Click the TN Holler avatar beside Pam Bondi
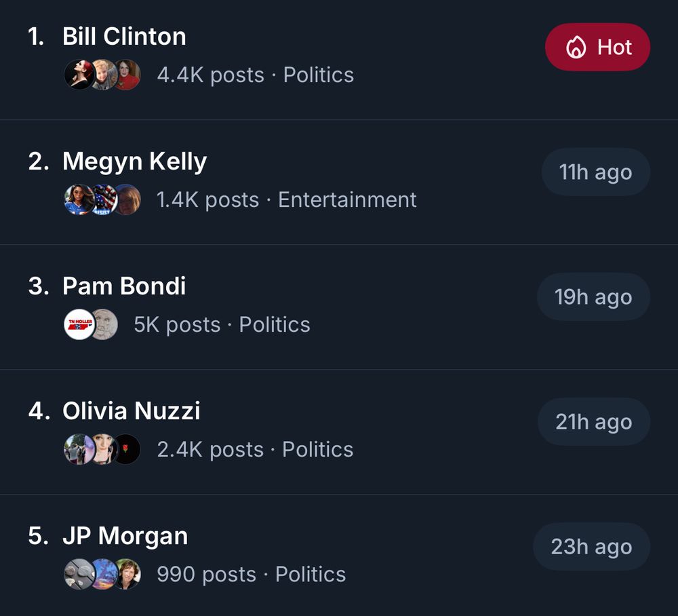Screen dimensions: 678x616 tap(80, 324)
